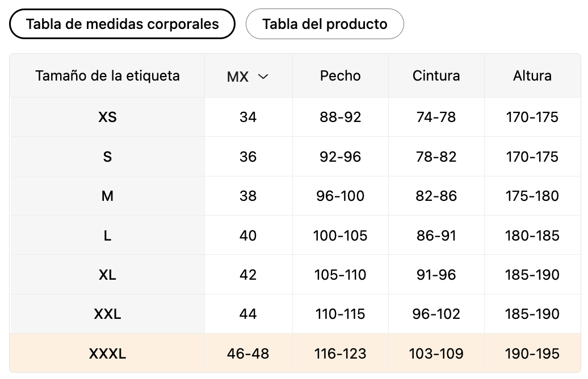Click the 103-109 waist measurement cell
This screenshot has width=588, height=379.
[436, 353]
